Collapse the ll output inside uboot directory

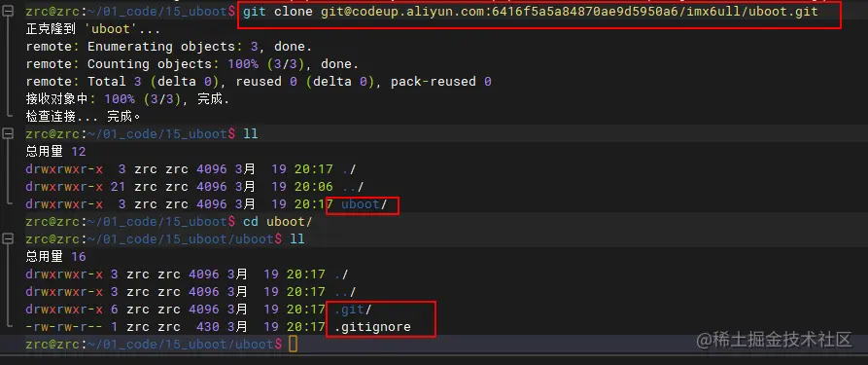coord(8,239)
